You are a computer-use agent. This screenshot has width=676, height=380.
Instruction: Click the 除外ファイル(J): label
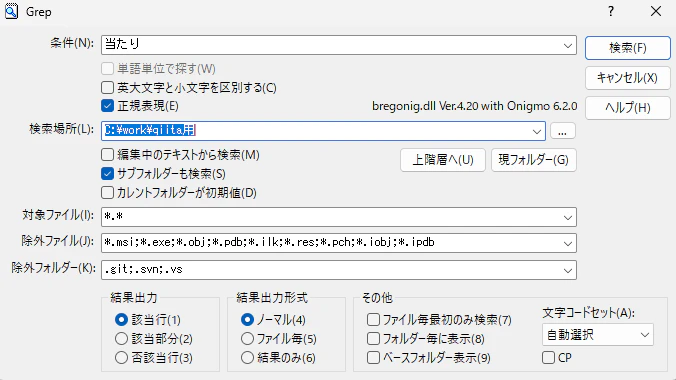[x=58, y=241]
